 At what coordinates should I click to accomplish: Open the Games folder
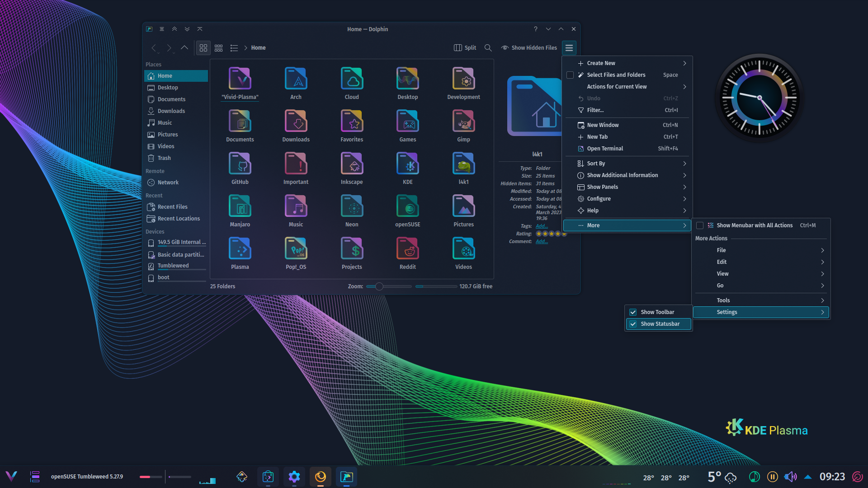click(x=408, y=126)
